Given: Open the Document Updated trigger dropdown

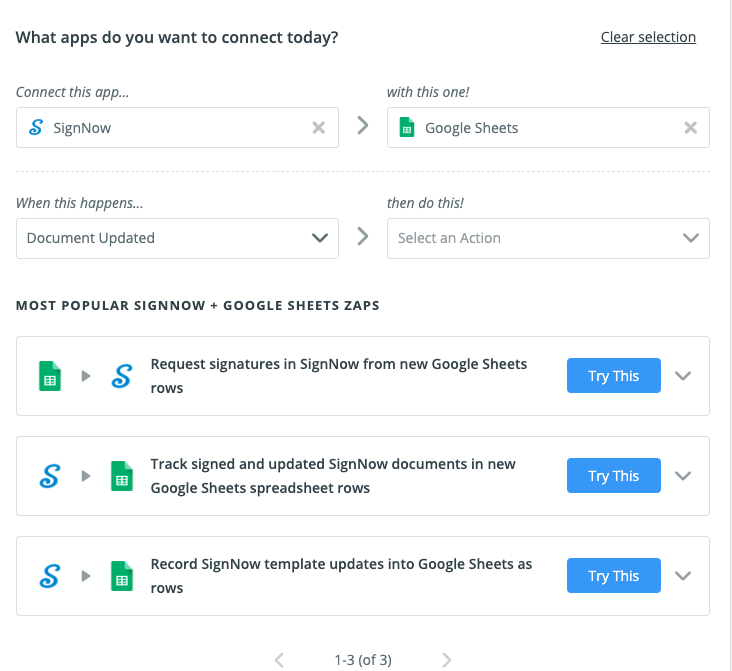Looking at the screenshot, I should [177, 238].
